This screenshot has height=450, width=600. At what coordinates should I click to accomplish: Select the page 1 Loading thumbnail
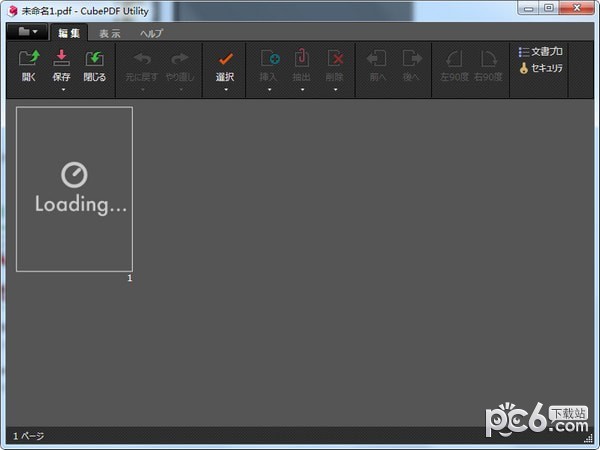pos(75,189)
